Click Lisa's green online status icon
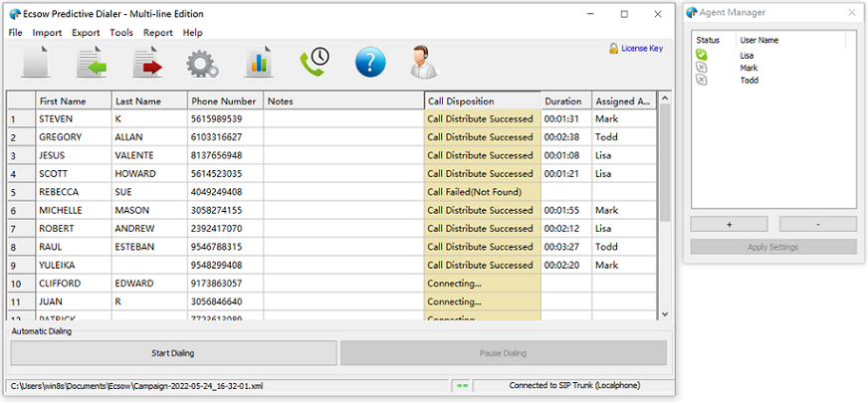This screenshot has width=868, height=403. coord(702,55)
